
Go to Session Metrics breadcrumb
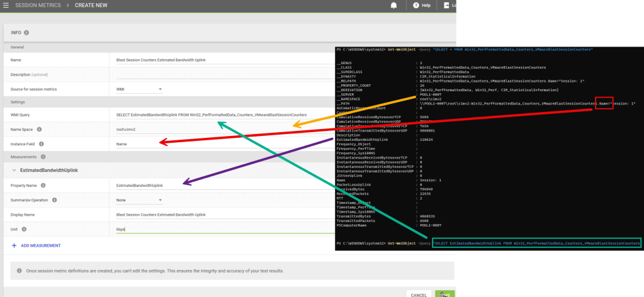[37, 5]
